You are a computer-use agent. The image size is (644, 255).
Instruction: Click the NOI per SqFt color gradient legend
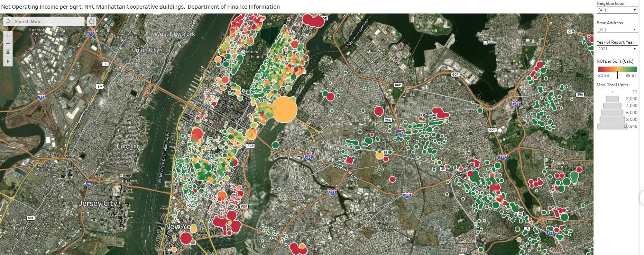(x=617, y=69)
